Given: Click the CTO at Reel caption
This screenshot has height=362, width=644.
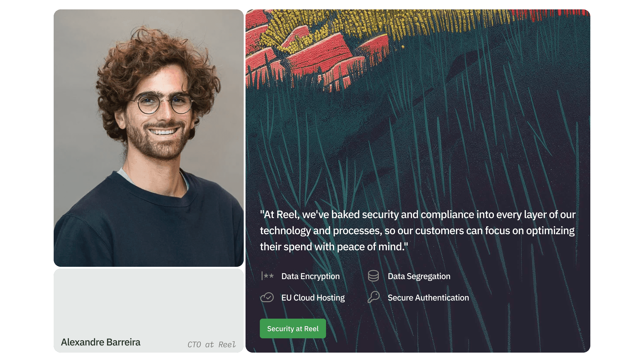Looking at the screenshot, I should (212, 345).
